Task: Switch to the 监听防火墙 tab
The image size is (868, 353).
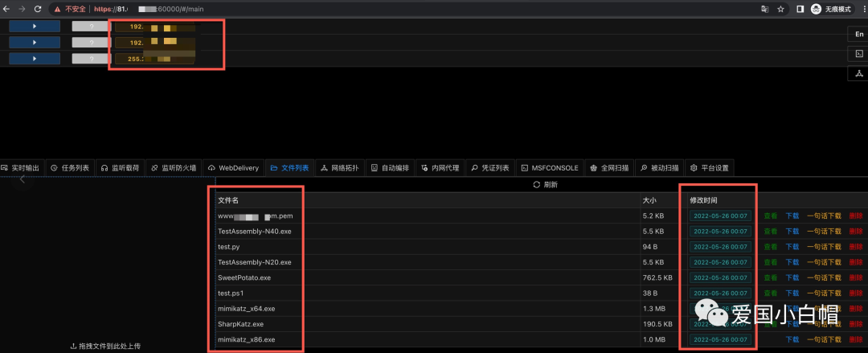Action: pos(174,168)
